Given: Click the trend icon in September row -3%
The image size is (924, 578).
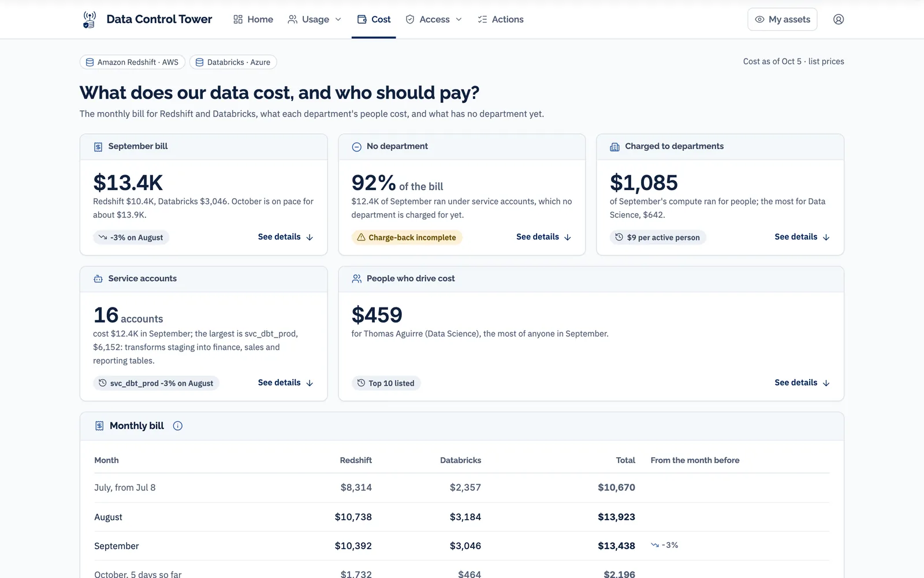Looking at the screenshot, I should click(x=655, y=545).
